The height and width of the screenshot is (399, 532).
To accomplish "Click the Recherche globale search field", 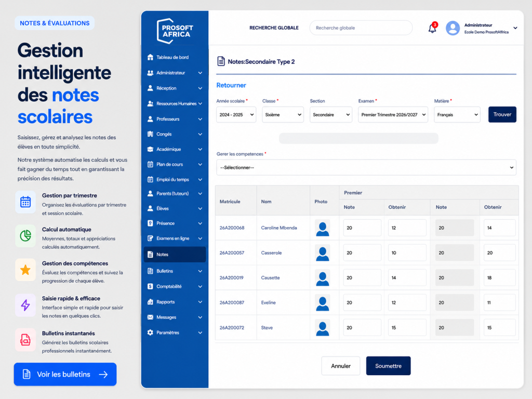I will click(x=361, y=28).
